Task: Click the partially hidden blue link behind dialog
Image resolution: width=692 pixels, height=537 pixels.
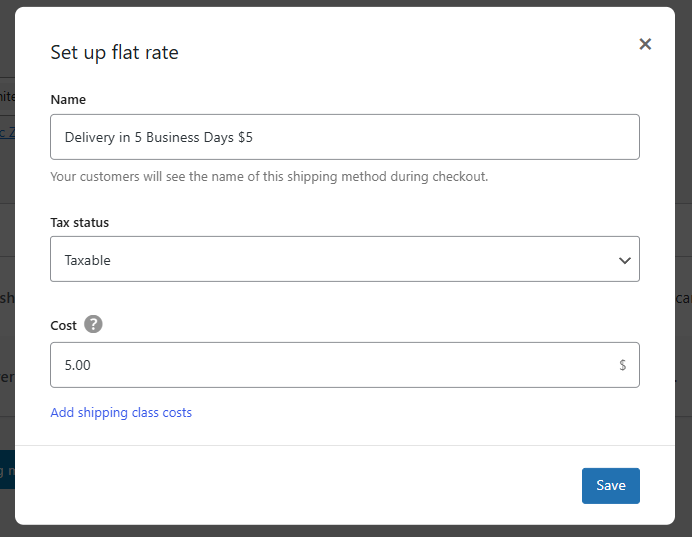Action: 7,132
